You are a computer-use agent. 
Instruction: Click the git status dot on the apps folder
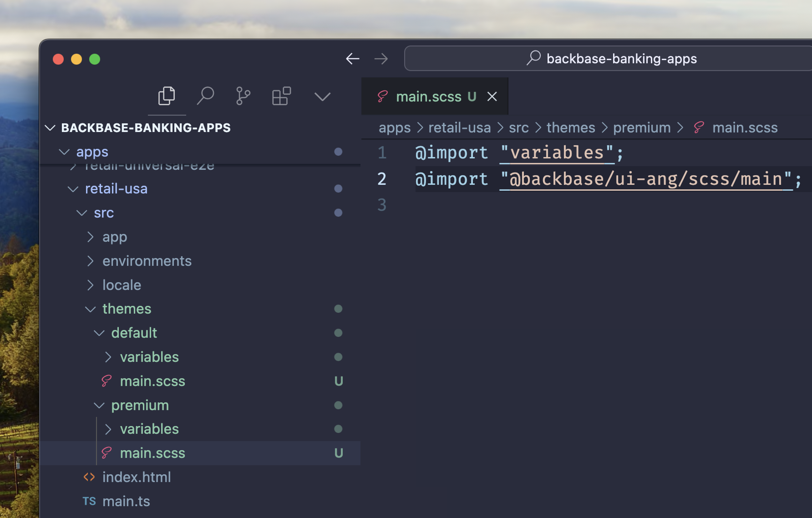pos(338,152)
